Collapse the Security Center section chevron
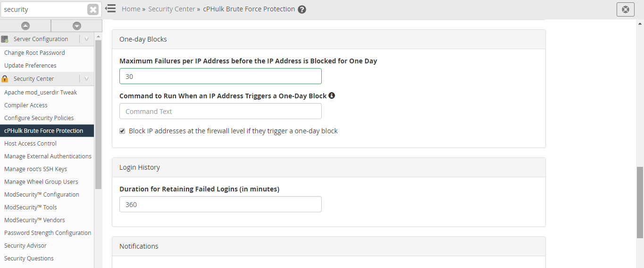644x268 pixels. coord(86,79)
